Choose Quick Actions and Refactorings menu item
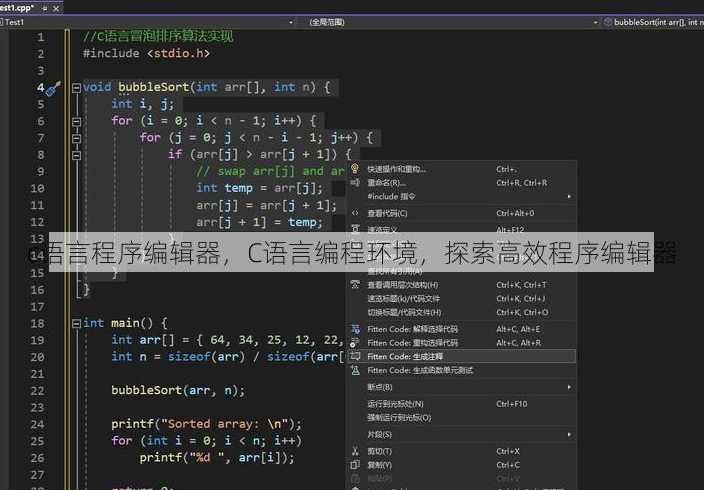The image size is (704, 490). tap(461, 169)
